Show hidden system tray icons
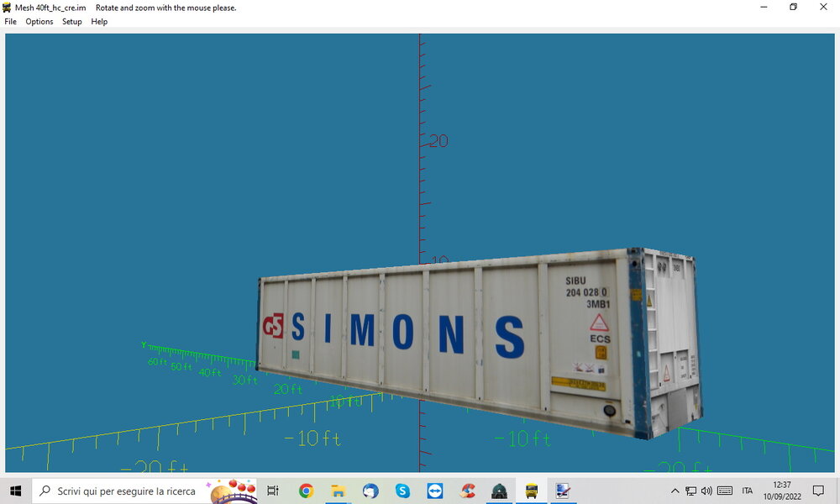Screen dimensions: 840x504 coord(675,491)
